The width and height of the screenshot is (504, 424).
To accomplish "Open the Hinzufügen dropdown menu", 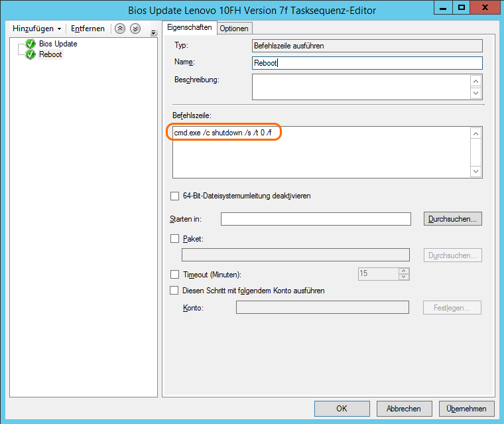I will click(37, 29).
